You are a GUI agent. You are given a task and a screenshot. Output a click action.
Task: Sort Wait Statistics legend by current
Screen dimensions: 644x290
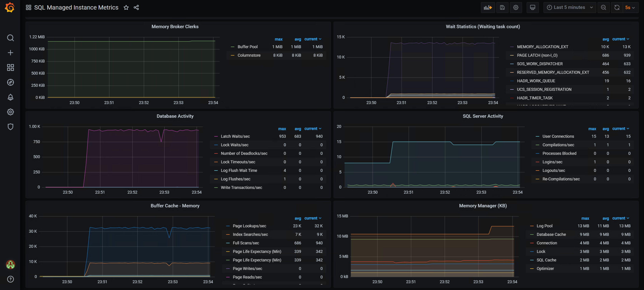pos(621,39)
